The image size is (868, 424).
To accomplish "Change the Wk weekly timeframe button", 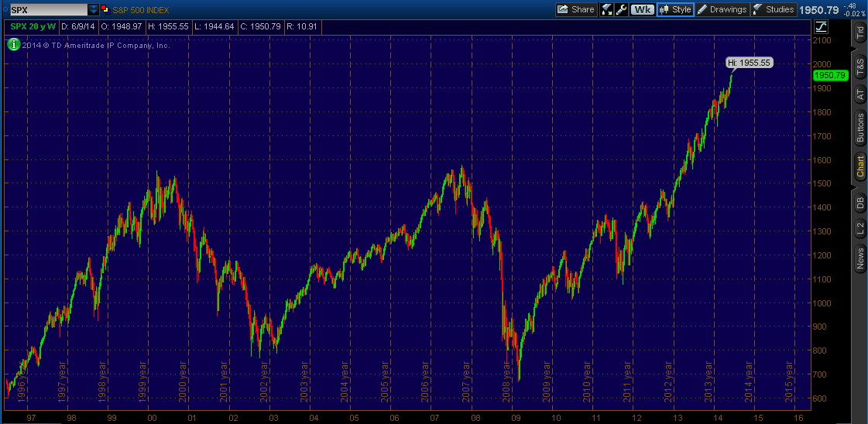I will (x=642, y=9).
